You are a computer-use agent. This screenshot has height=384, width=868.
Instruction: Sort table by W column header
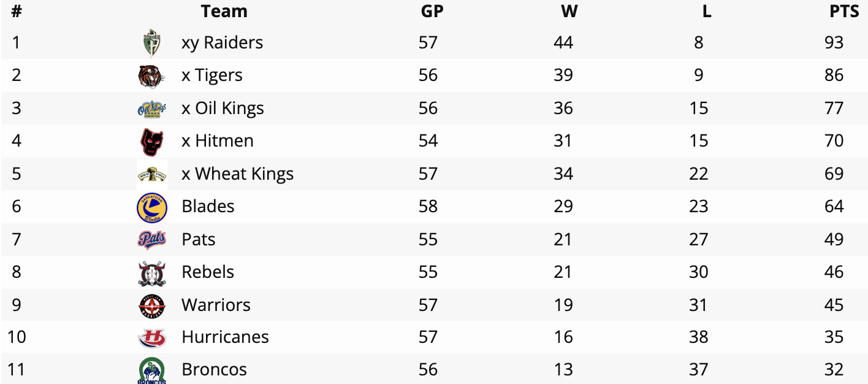coord(569,11)
